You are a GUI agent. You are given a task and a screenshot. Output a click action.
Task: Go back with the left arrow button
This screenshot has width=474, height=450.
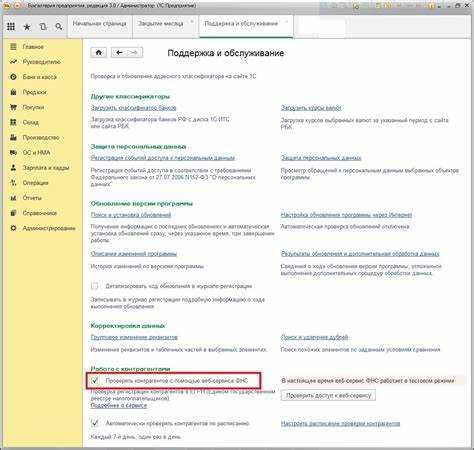click(x=119, y=53)
